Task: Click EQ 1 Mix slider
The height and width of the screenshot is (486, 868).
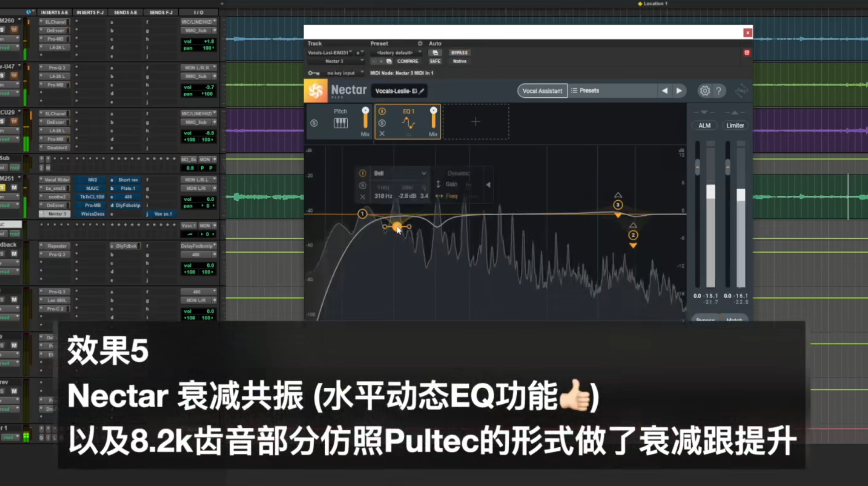Action: pyautogui.click(x=434, y=119)
